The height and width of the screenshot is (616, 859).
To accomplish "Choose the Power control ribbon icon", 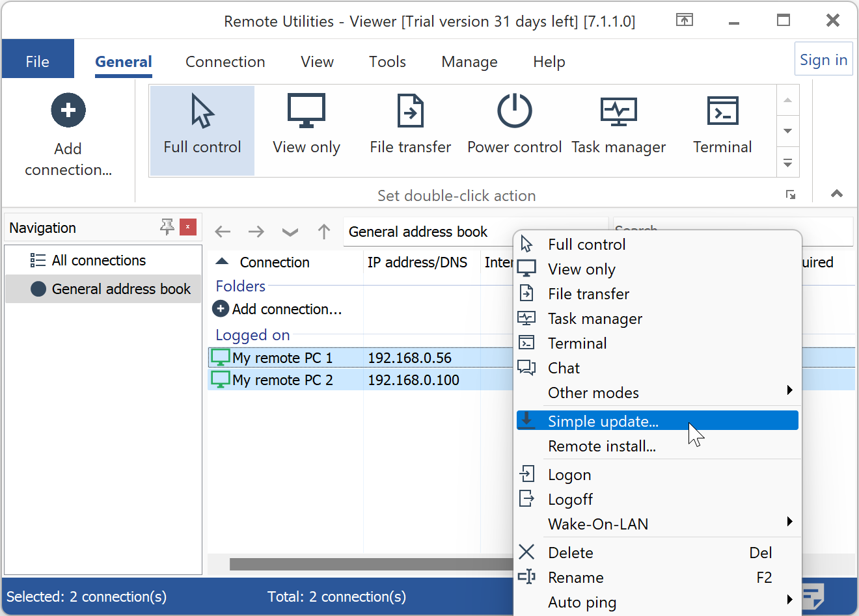I will point(514,111).
